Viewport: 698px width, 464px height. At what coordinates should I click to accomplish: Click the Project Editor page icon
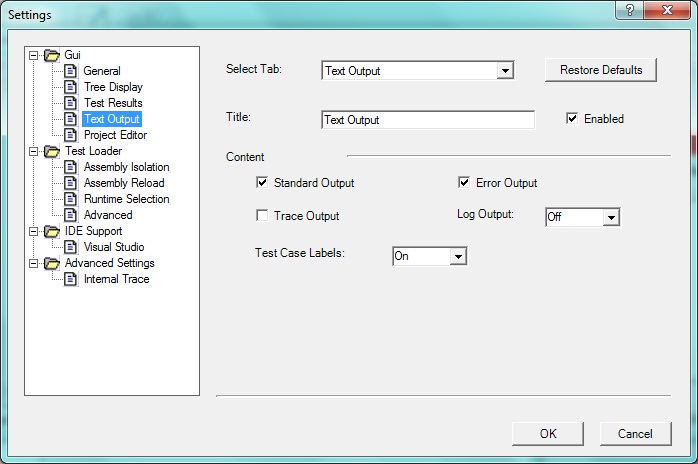[71, 135]
